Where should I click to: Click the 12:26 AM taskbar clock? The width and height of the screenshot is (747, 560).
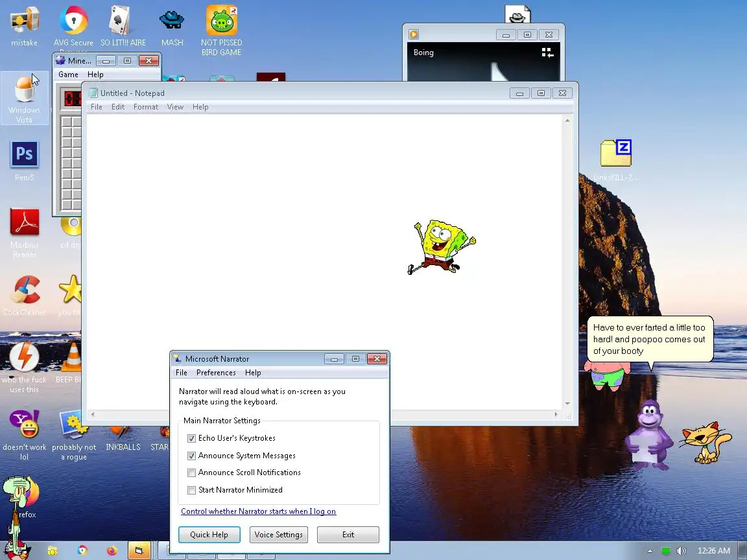pos(714,551)
